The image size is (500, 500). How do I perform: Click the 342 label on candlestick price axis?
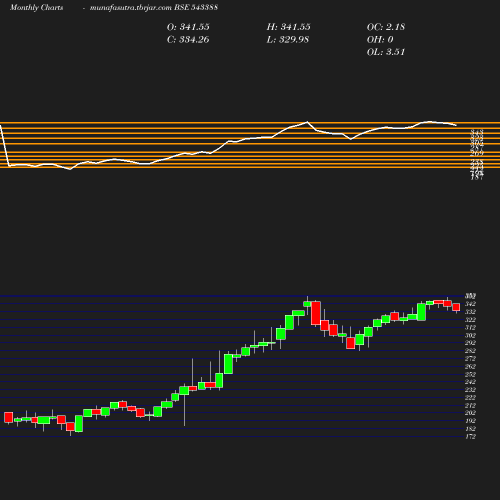tap(470, 304)
